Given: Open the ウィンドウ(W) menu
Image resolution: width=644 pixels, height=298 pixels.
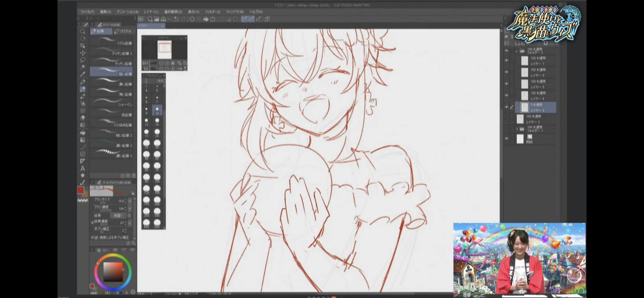Looking at the screenshot, I should [x=235, y=12].
